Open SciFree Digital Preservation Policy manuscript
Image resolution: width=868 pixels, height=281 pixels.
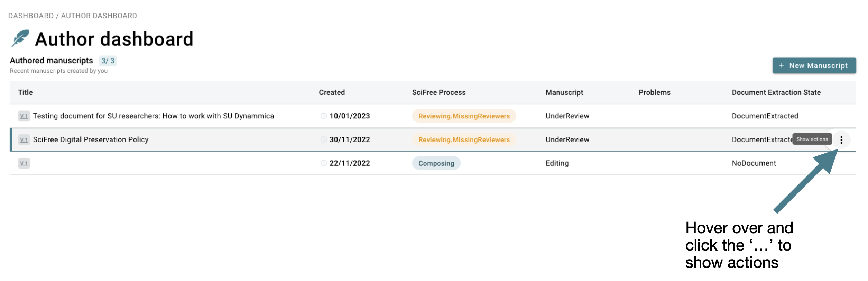point(91,139)
